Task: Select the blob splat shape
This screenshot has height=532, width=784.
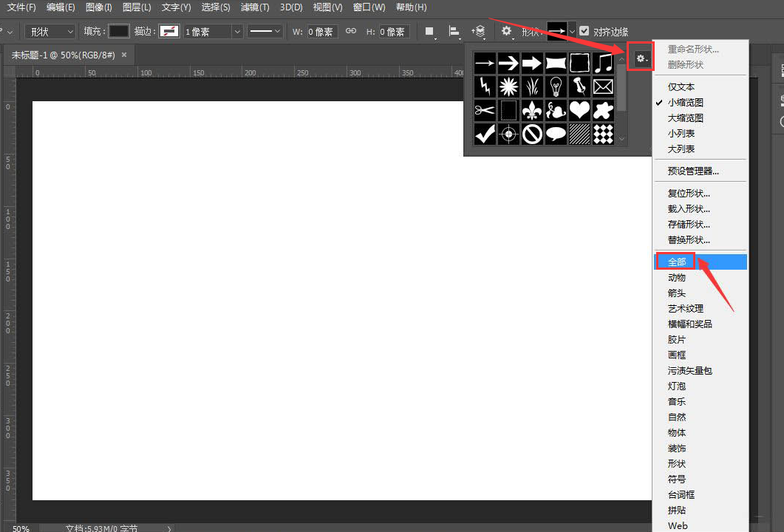Action: [604, 111]
